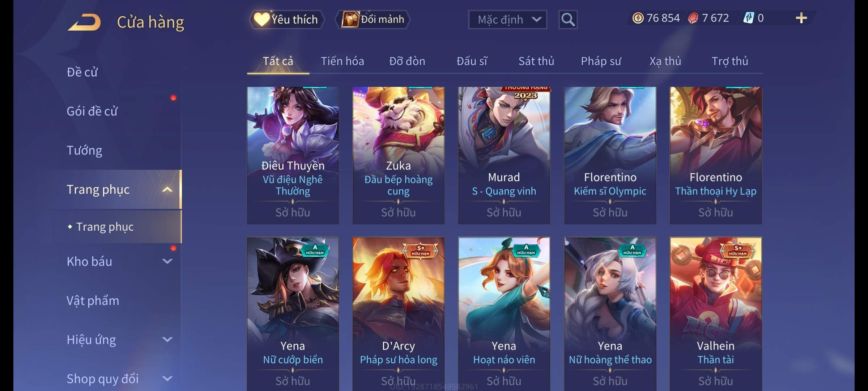Viewport: 868px width, 391px height.
Task: Select the Pháp sư category tab
Action: [601, 61]
